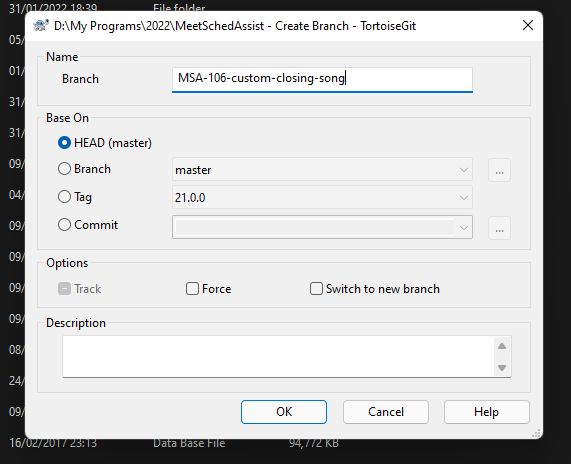Close the Create Branch dialog
Image resolution: width=571 pixels, height=464 pixels.
click(x=528, y=25)
